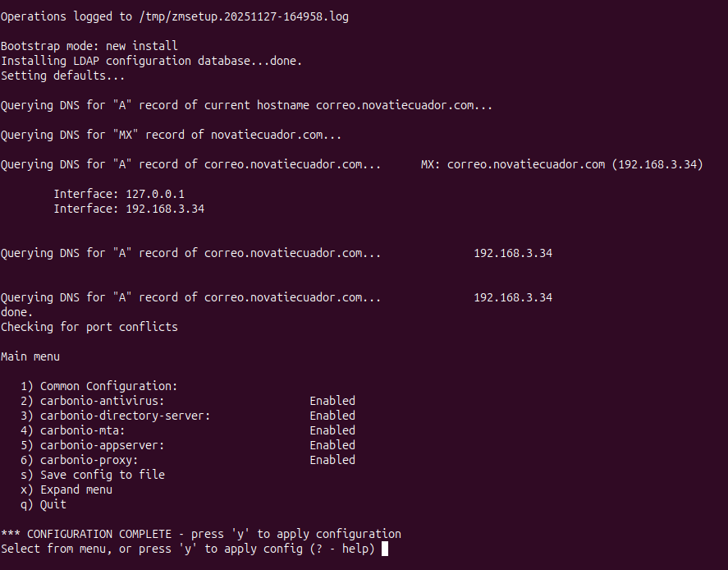728x570 pixels.
Task: Click the terminal prompt cursor block
Action: [x=385, y=549]
